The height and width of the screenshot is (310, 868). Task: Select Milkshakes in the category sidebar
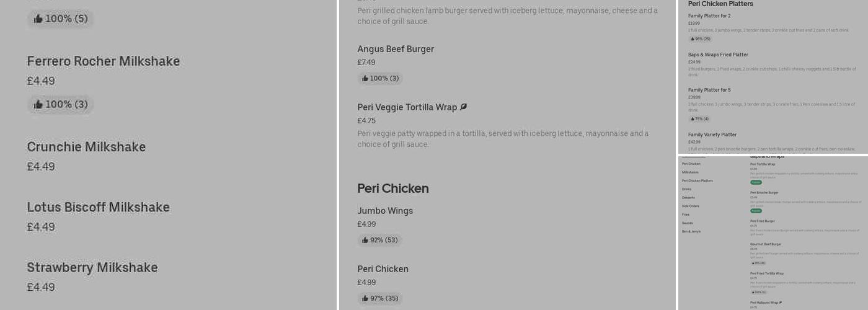pos(690,172)
